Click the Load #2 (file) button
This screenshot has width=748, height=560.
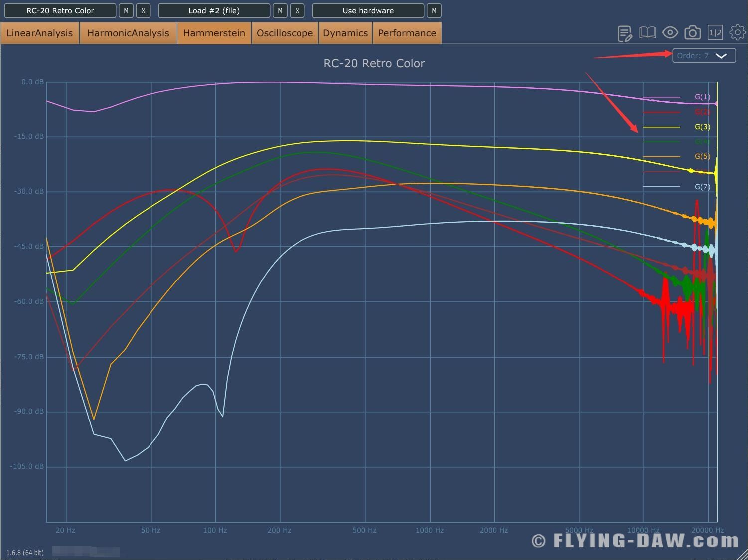(214, 10)
